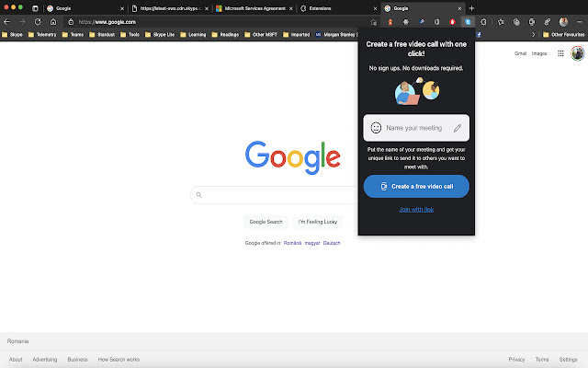Click the browser back arrow
This screenshot has height=368, width=588.
[x=6, y=22]
